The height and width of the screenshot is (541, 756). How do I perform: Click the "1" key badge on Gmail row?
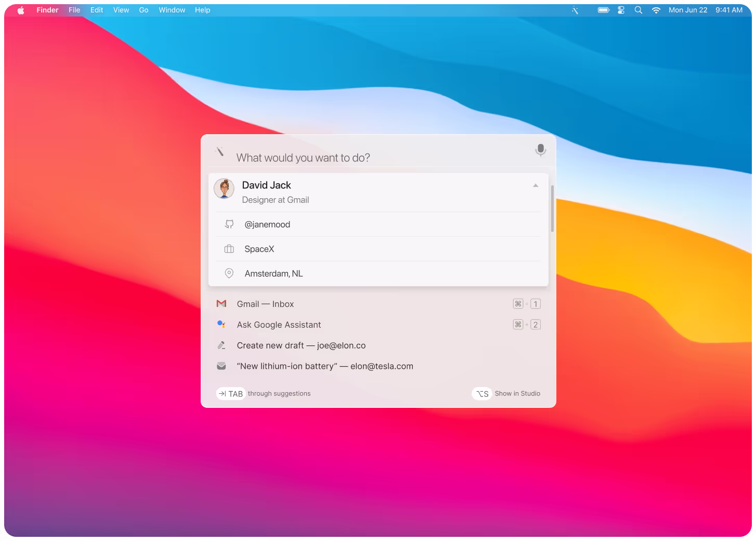pyautogui.click(x=536, y=304)
